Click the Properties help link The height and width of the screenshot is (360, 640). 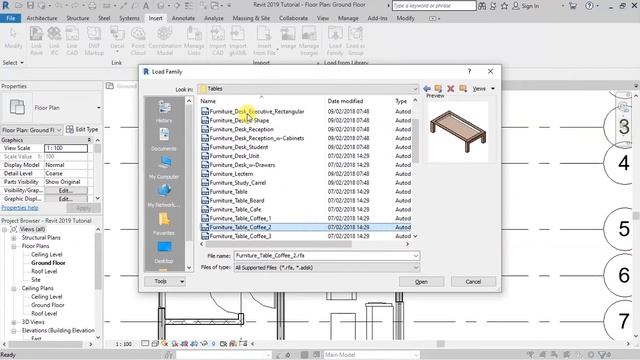point(20,208)
